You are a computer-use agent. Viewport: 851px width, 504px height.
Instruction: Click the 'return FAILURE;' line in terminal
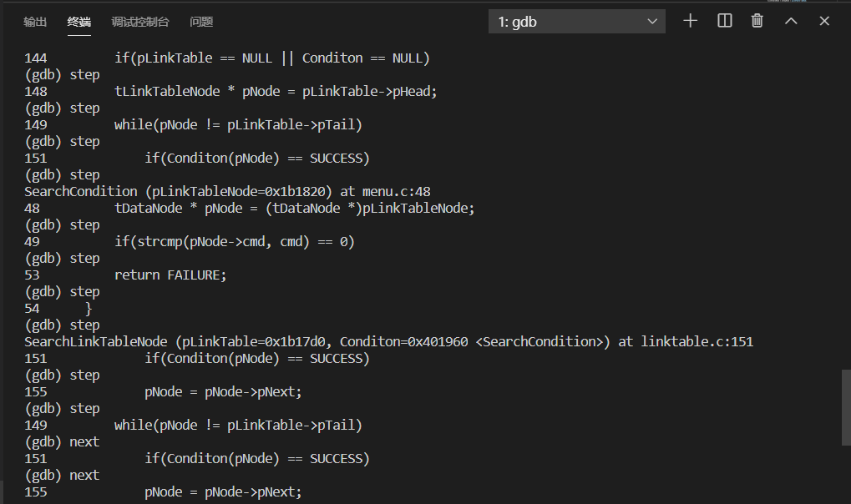[170, 275]
